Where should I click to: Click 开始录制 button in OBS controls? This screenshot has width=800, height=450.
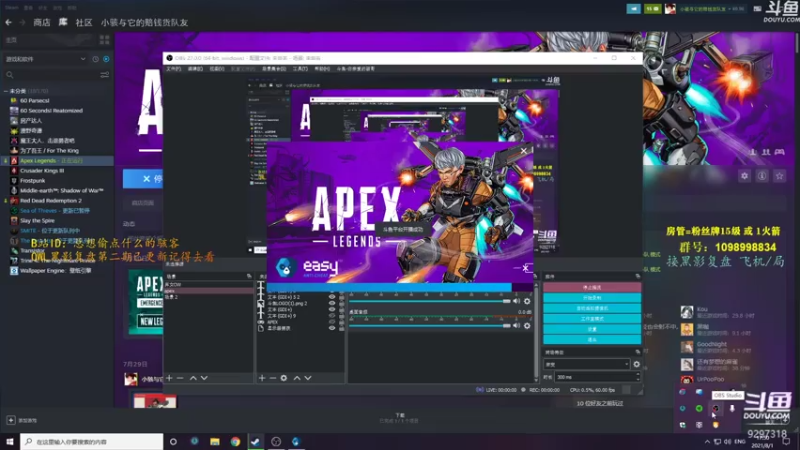592,297
